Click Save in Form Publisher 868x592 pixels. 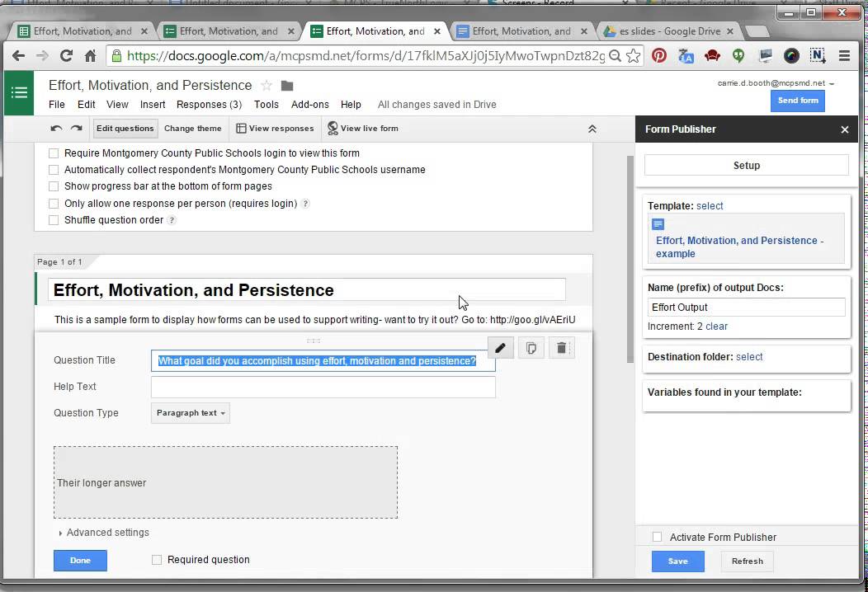[x=678, y=561]
